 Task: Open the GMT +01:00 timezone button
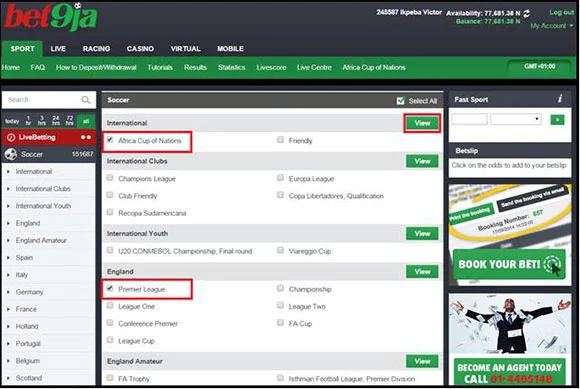pos(539,67)
